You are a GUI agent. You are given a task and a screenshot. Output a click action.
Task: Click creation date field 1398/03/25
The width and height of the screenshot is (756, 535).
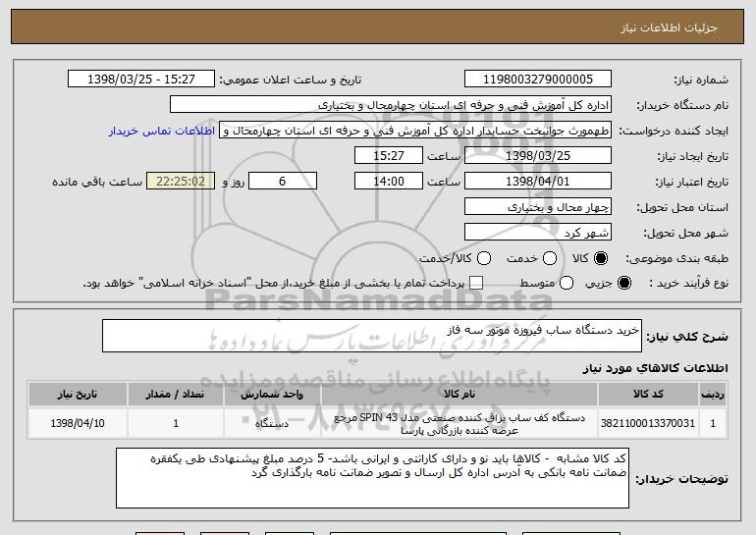tap(538, 156)
